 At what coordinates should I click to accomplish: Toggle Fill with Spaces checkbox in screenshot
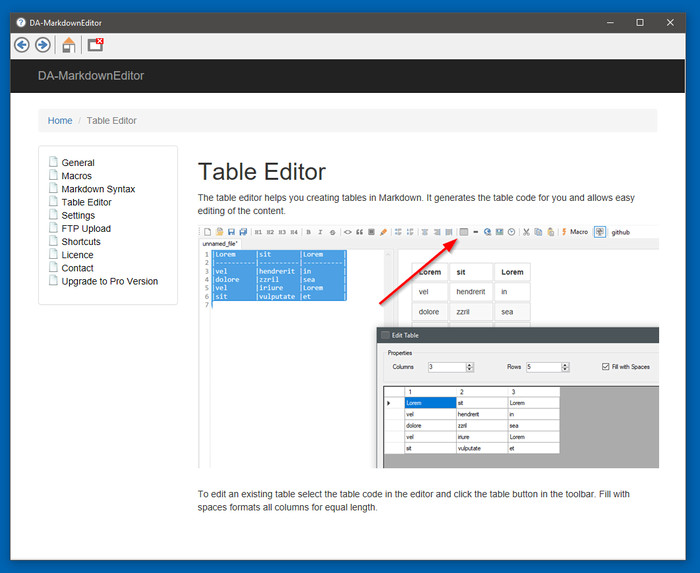click(x=605, y=366)
